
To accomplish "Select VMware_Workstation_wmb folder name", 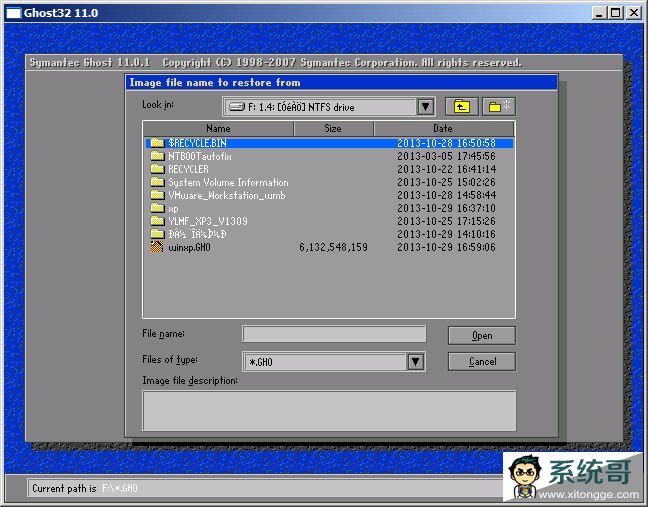I will click(226, 195).
